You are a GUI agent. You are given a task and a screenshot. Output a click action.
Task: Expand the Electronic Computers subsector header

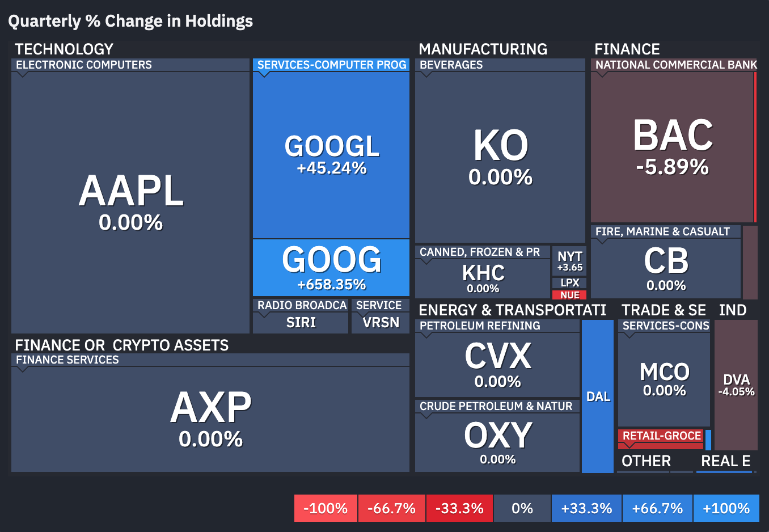[130, 65]
